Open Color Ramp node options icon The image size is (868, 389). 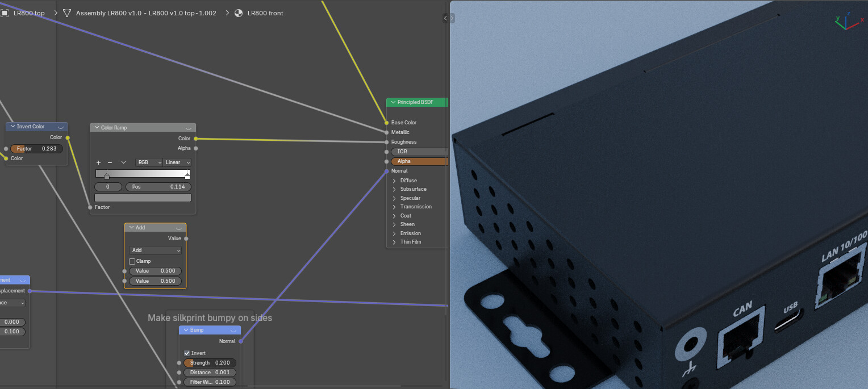[x=189, y=128]
